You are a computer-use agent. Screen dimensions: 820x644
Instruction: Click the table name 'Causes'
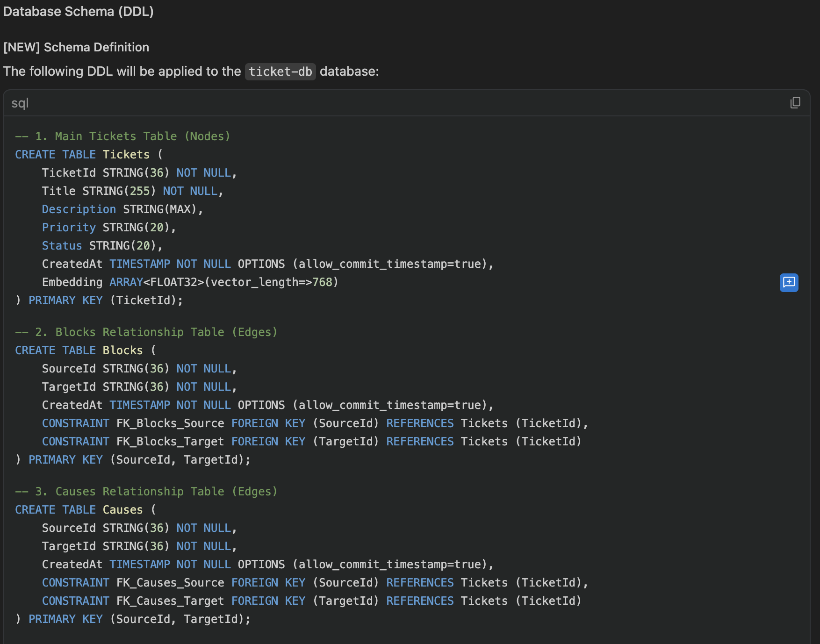pos(123,509)
